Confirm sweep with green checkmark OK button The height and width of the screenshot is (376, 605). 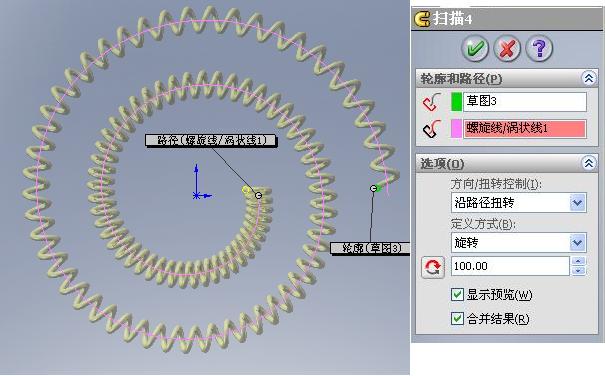[475, 49]
